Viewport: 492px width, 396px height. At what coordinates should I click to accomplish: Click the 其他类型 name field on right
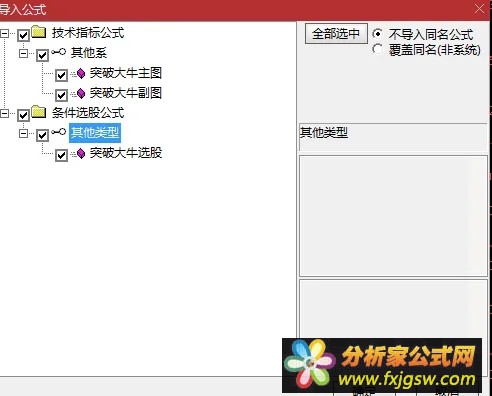(393, 137)
